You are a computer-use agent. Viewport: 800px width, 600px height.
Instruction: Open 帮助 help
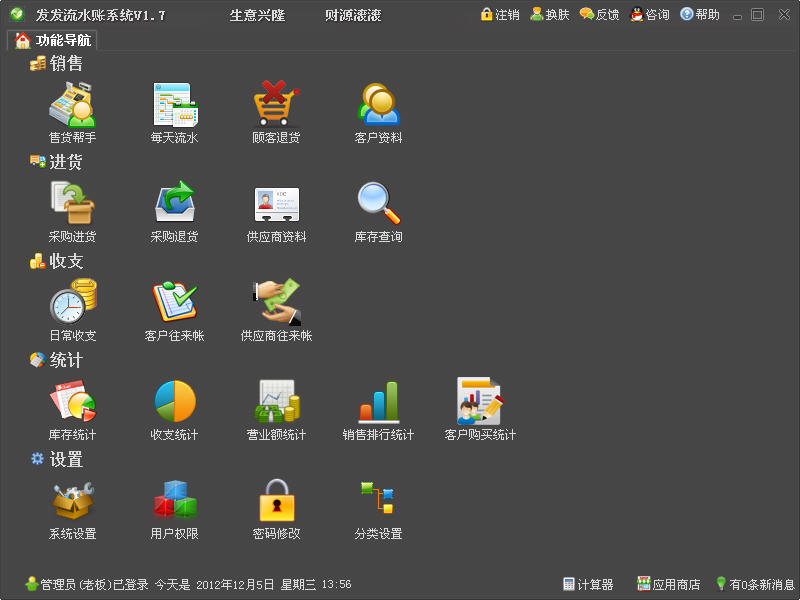pos(699,14)
